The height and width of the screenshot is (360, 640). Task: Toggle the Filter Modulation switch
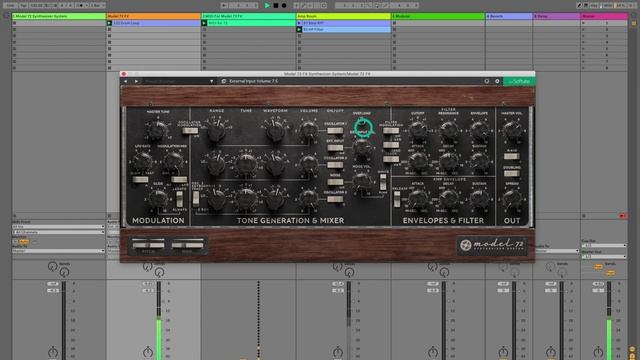(391, 131)
